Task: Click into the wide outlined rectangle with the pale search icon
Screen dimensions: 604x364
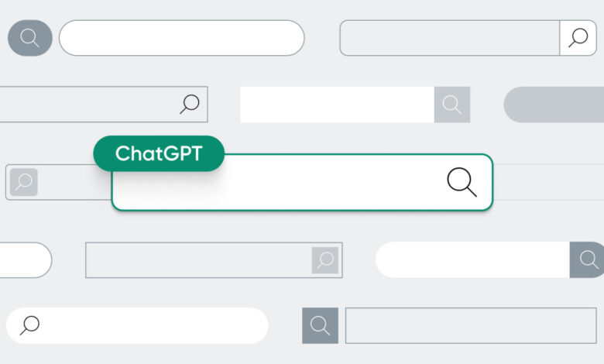Action: (198, 260)
